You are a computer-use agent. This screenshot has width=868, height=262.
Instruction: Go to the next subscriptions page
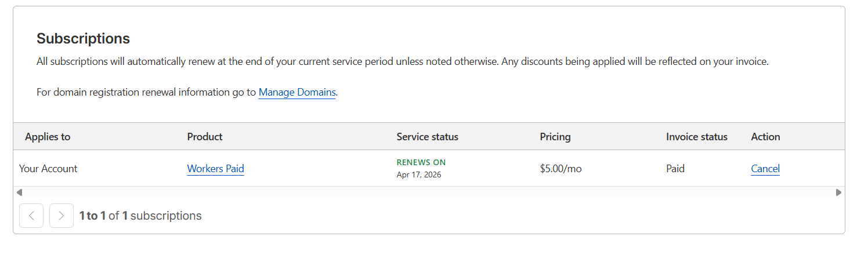point(62,216)
